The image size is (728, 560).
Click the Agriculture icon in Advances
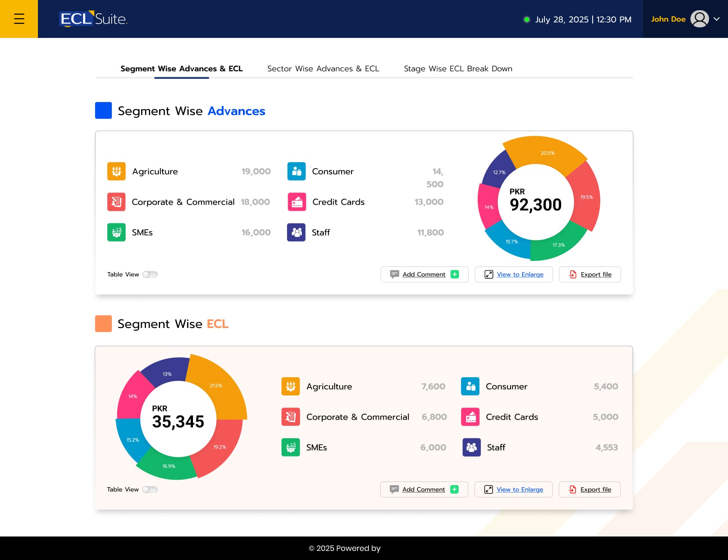click(116, 171)
